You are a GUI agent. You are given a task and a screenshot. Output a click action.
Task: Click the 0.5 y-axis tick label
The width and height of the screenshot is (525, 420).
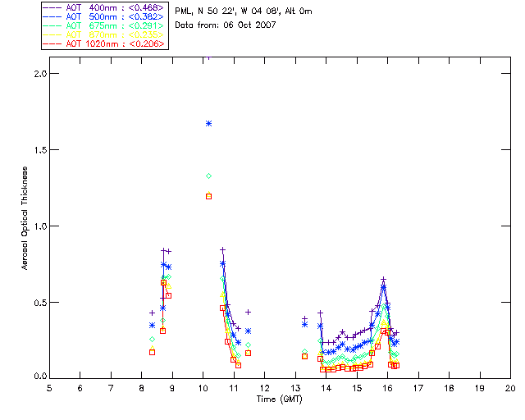[x=40, y=303]
